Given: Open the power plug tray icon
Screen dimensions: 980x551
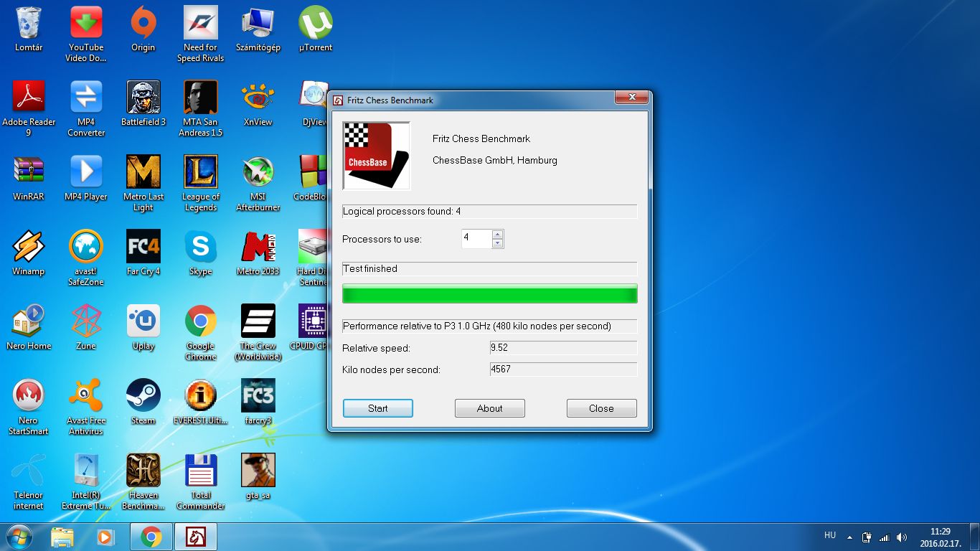Looking at the screenshot, I should pyautogui.click(x=867, y=537).
